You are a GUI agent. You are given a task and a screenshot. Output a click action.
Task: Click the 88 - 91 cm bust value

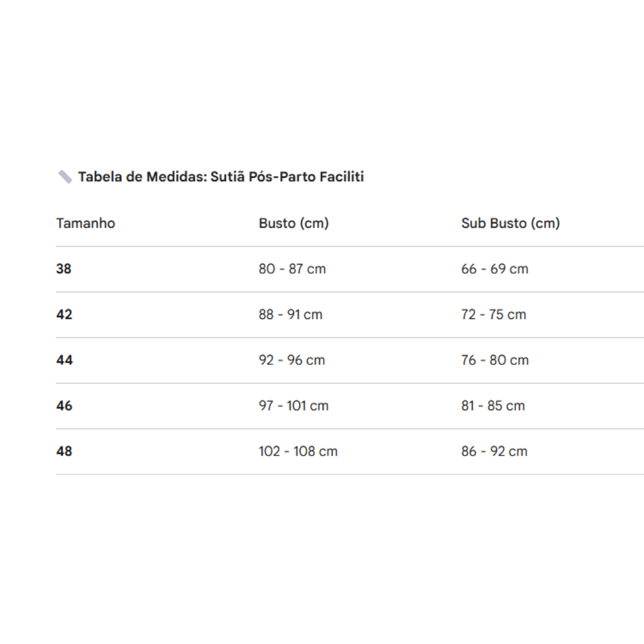290,314
